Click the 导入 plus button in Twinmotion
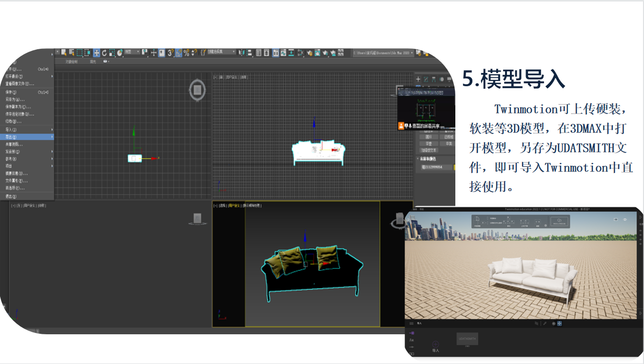This screenshot has height=364, width=644. [435, 344]
